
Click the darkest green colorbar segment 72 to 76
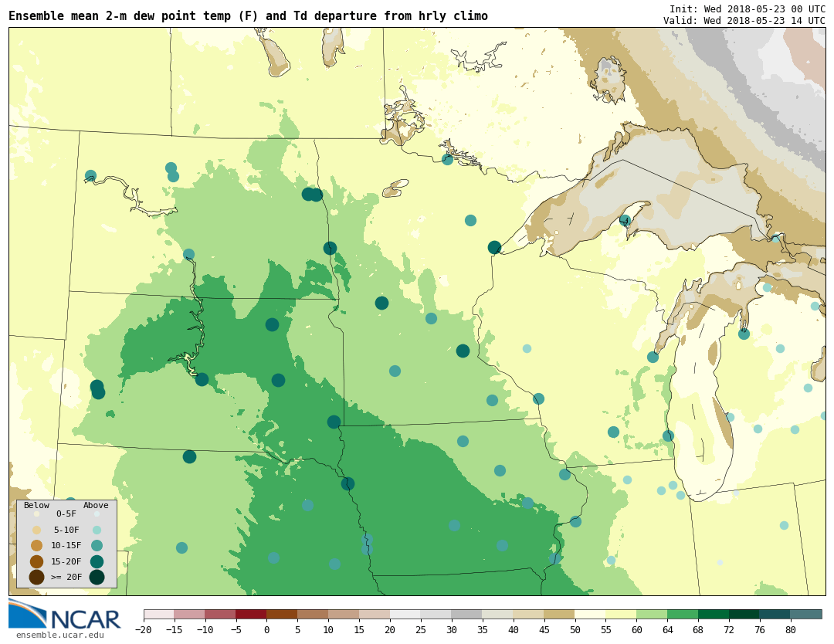tap(744, 614)
